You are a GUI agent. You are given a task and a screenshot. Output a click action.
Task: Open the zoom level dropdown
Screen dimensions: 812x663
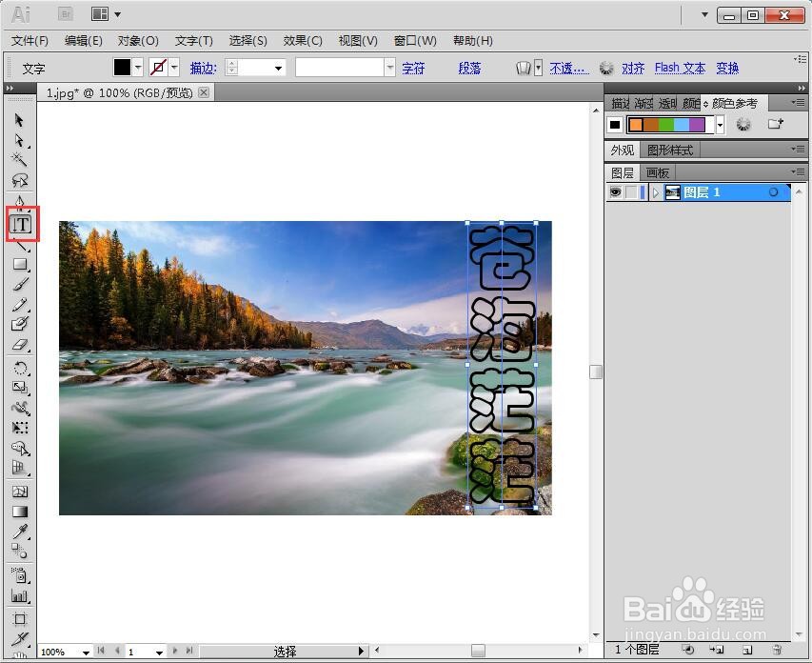coord(86,653)
